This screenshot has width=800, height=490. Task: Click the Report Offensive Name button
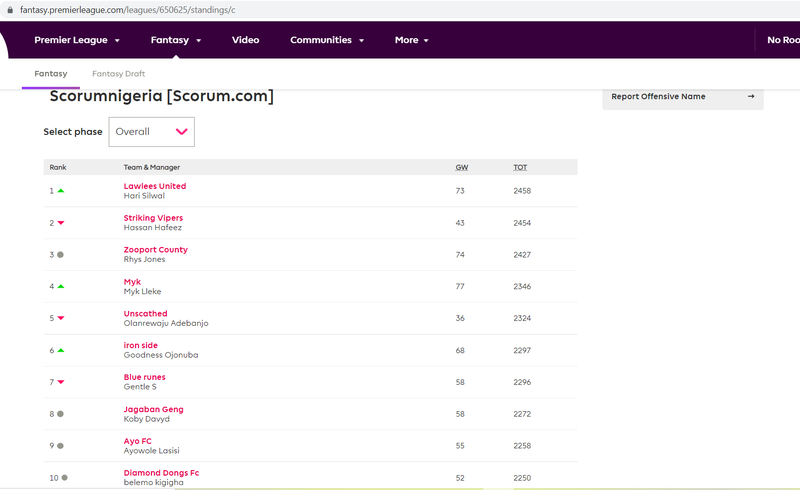[683, 96]
